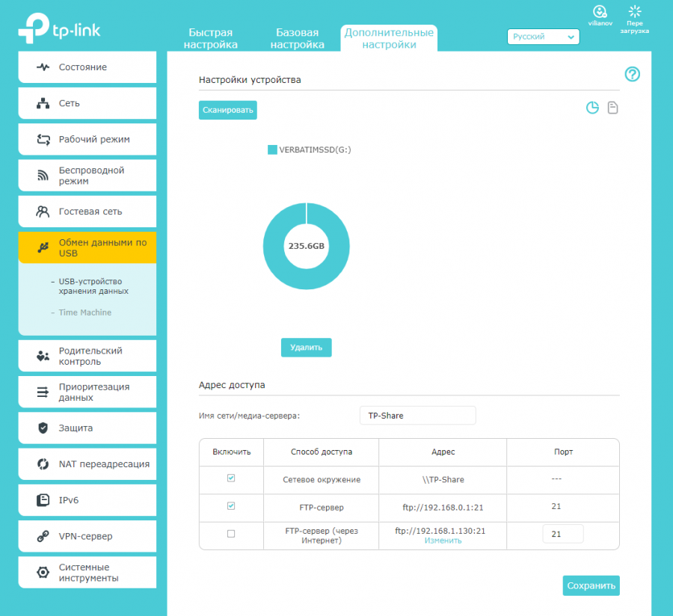
Task: Open the TP-Link logo home link
Action: coord(59,28)
